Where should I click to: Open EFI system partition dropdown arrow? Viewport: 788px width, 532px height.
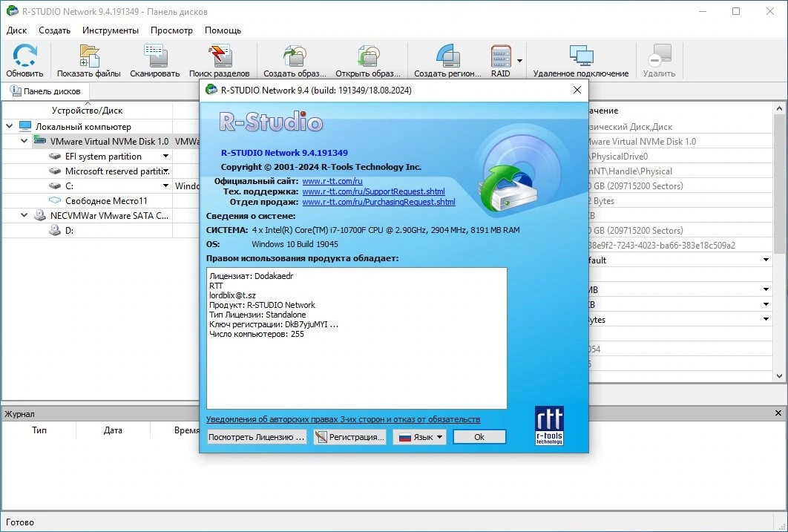click(166, 157)
